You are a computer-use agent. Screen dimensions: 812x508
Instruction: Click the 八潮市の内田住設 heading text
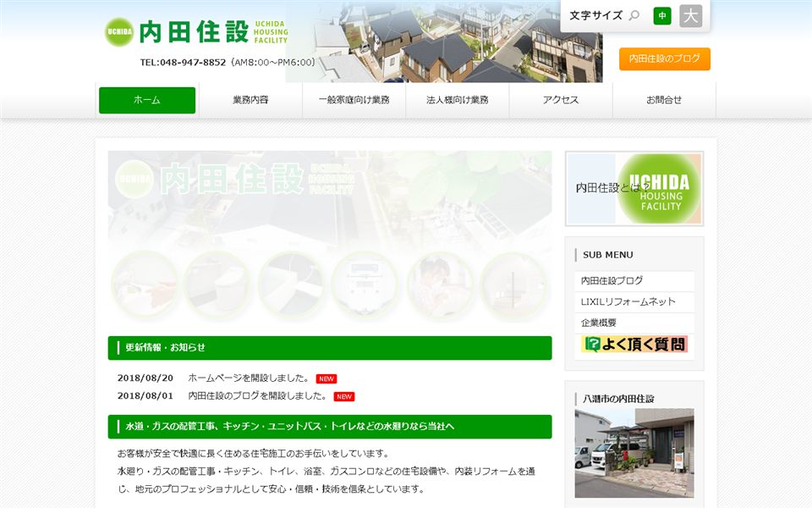pyautogui.click(x=618, y=399)
